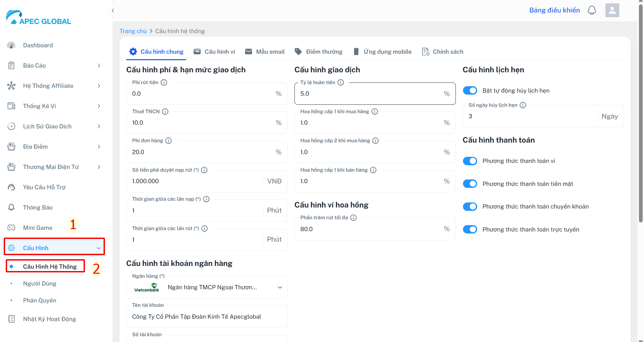
Task: Toggle Bật tự động hủy lịch hẹn switch
Action: 470,91
